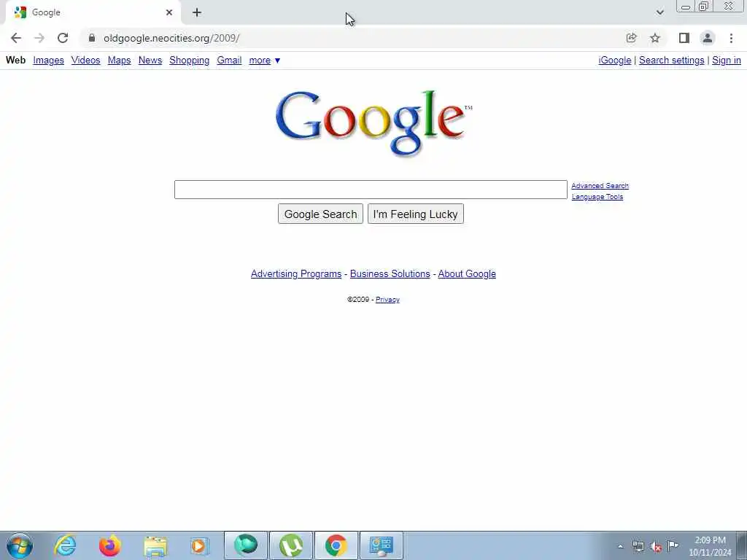Open the Images link
Screen dimensions: 747x560
tap(49, 61)
